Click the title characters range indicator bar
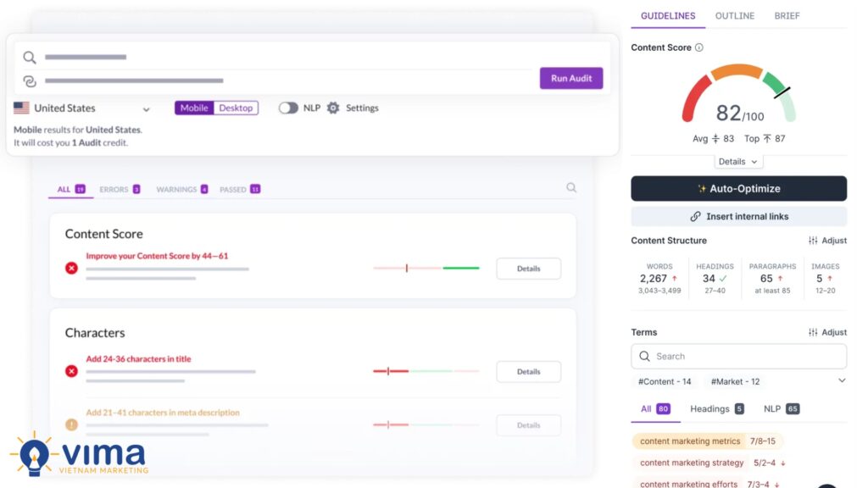Image resolution: width=868 pixels, height=488 pixels. tap(426, 371)
